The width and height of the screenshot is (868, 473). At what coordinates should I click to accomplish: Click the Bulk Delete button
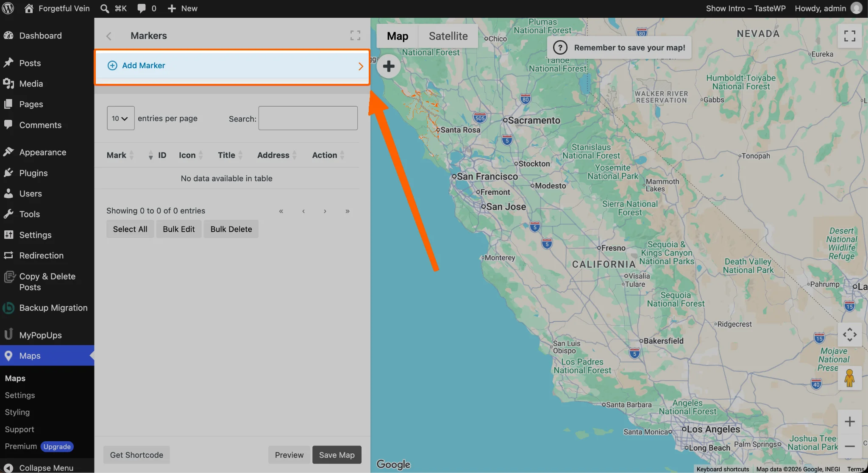coord(231,229)
